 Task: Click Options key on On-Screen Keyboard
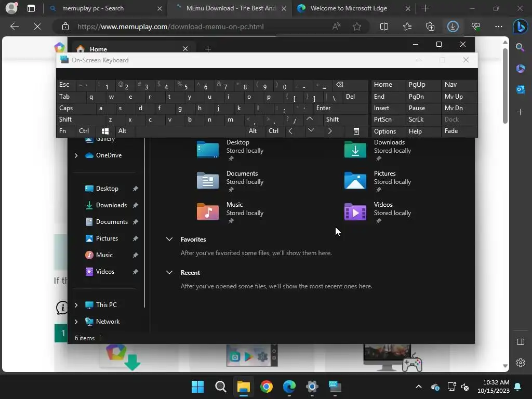coord(389,131)
